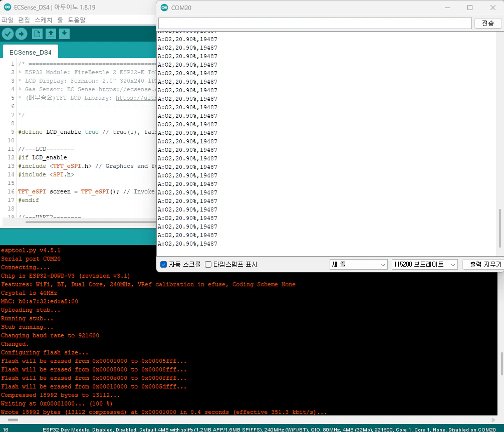Click 'esptool.py v4.5.1' console line
Image resolution: width=504 pixels, height=432 pixels.
point(31,250)
